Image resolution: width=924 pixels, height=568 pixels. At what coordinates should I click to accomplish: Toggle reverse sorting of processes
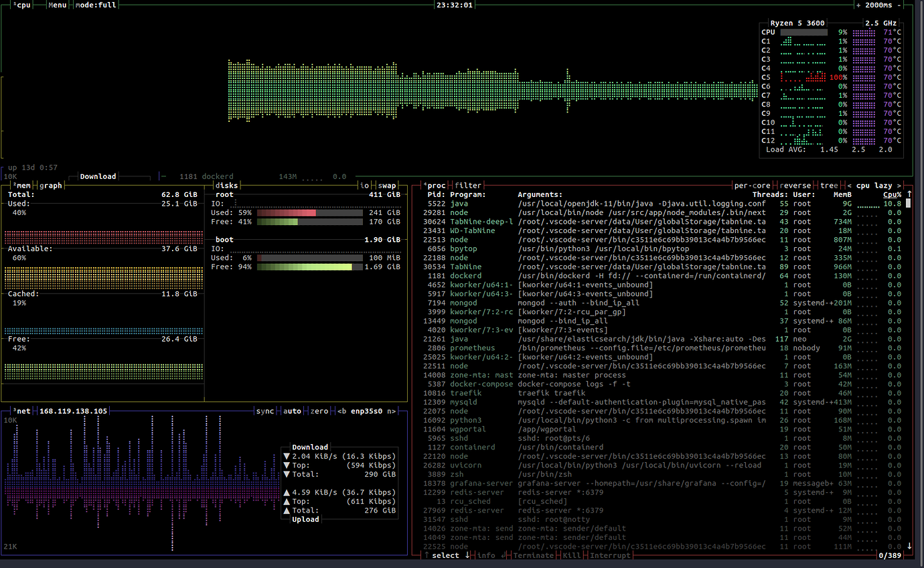click(x=795, y=186)
